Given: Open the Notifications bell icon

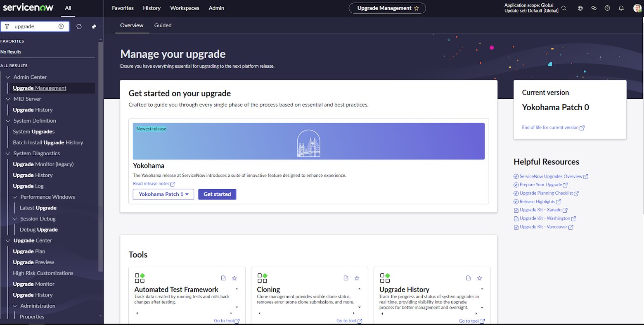Looking at the screenshot, I should pos(621,8).
